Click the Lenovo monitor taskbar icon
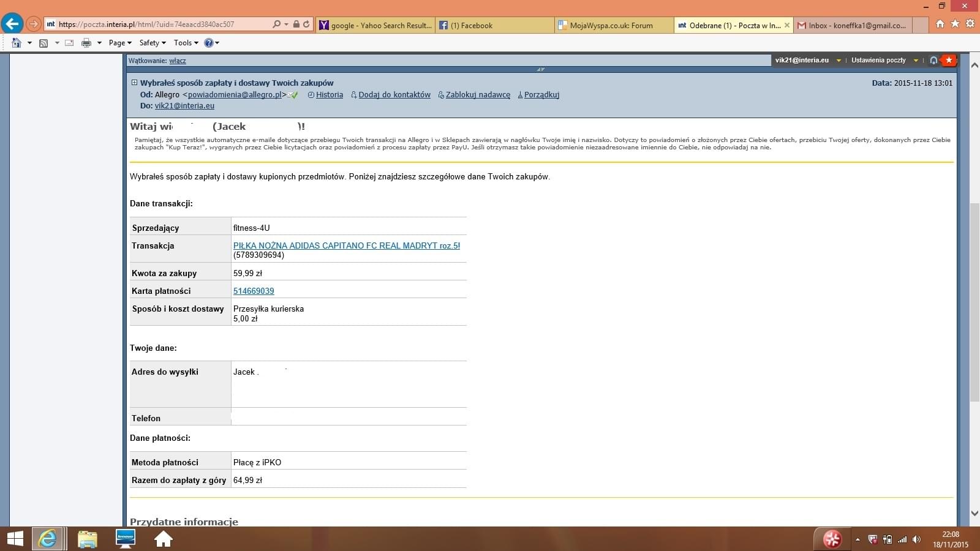Image resolution: width=980 pixels, height=551 pixels. (126, 539)
